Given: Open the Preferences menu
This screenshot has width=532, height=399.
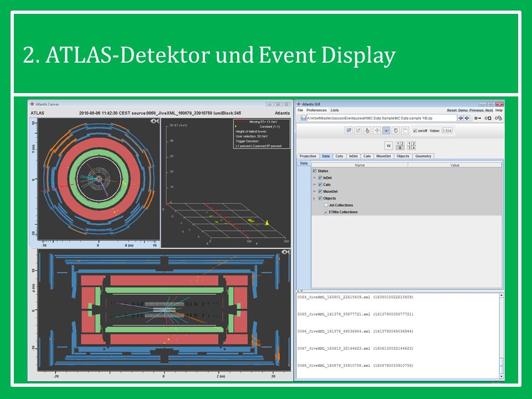Looking at the screenshot, I should click(316, 110).
